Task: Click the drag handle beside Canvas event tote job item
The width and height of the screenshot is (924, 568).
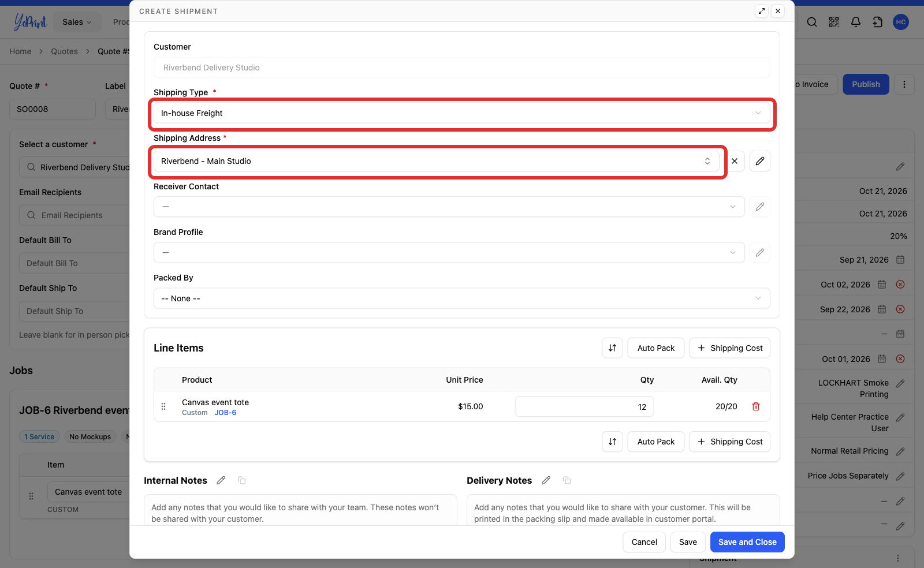Action: 31,496
